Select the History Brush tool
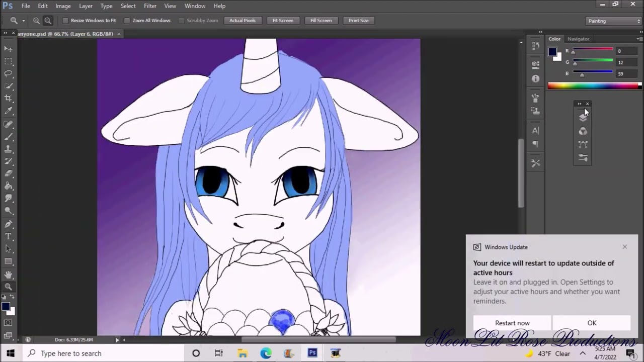Viewport: 644px width, 362px height. 9,161
